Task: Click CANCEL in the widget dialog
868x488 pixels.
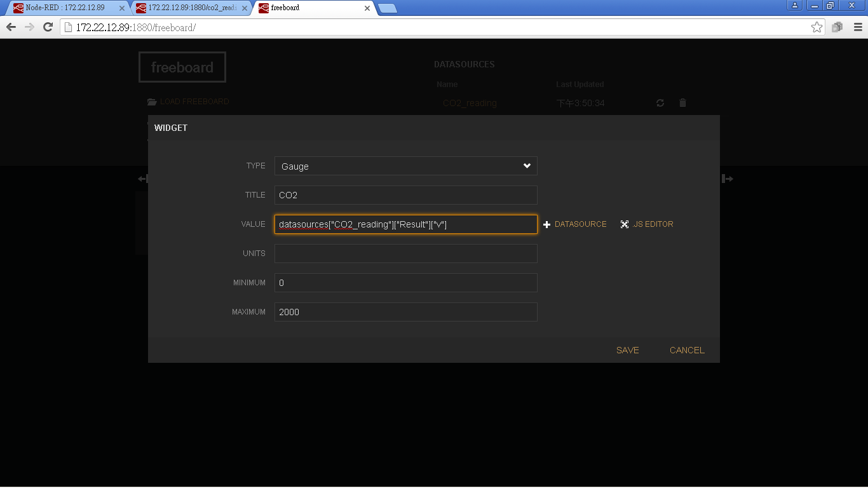Action: click(686, 350)
